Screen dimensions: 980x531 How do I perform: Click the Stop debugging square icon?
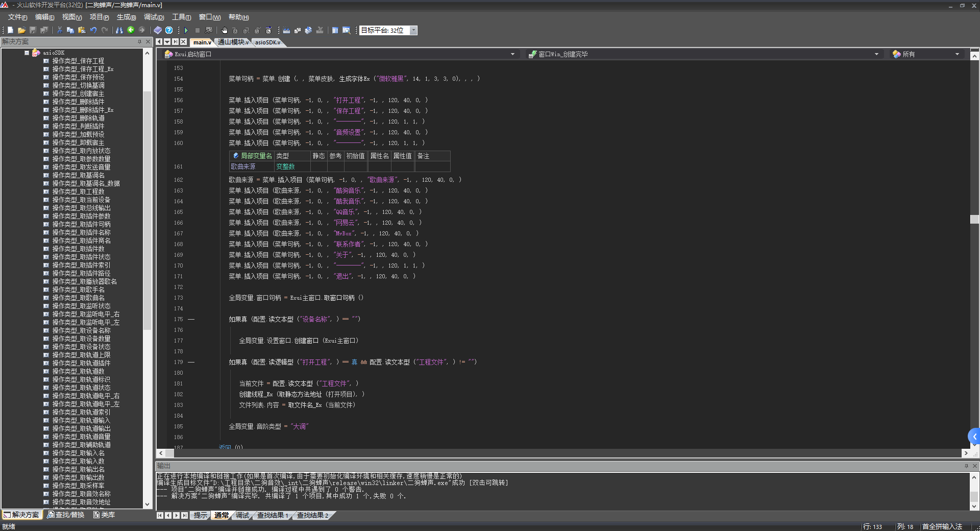198,30
